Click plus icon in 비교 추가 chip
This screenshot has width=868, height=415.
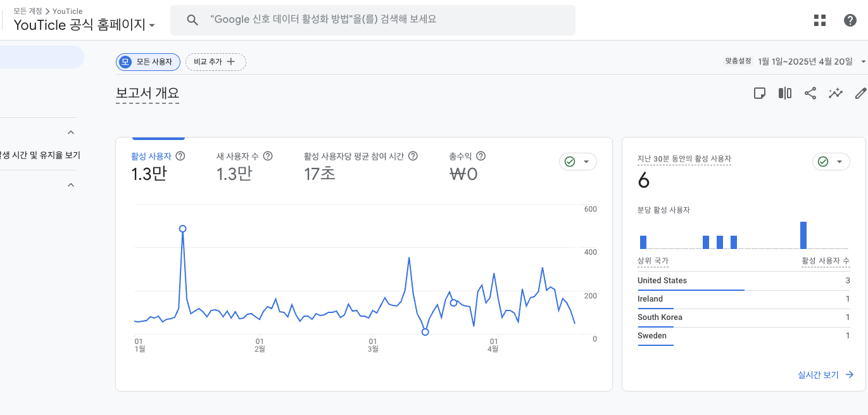pyautogui.click(x=231, y=61)
